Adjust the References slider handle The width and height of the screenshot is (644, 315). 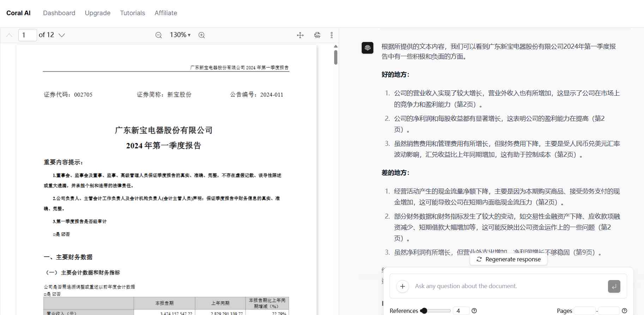[424, 311]
